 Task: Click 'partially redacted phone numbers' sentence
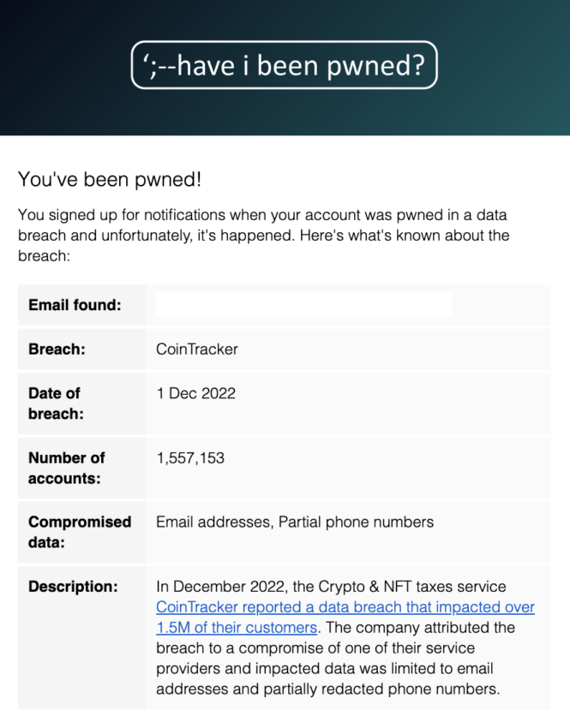point(381,689)
